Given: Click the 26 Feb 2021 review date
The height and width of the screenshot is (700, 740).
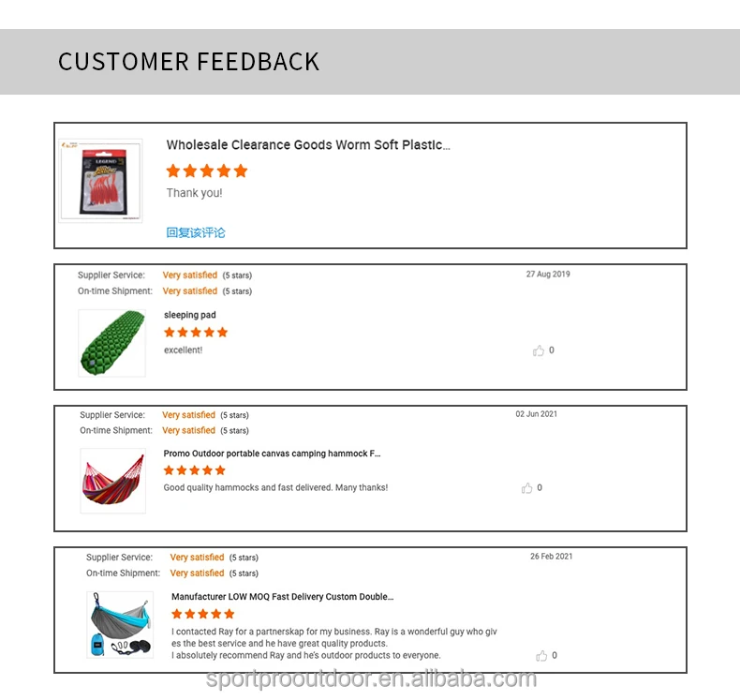Looking at the screenshot, I should pyautogui.click(x=551, y=557).
